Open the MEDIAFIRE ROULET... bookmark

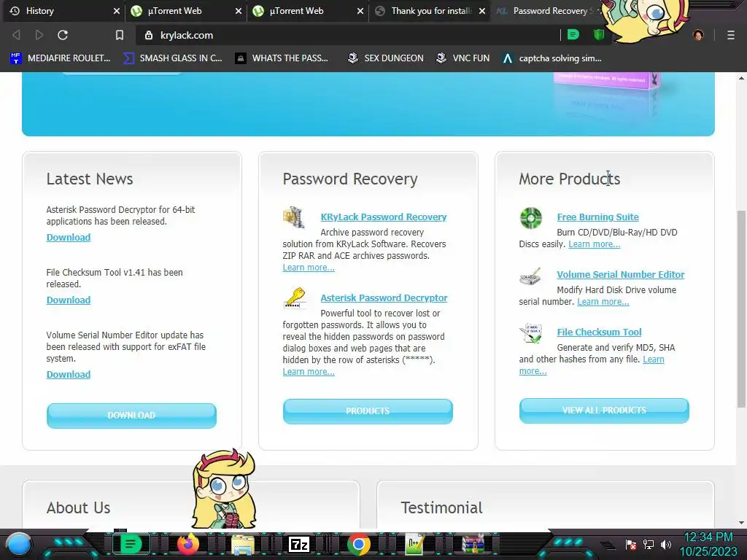[61, 58]
